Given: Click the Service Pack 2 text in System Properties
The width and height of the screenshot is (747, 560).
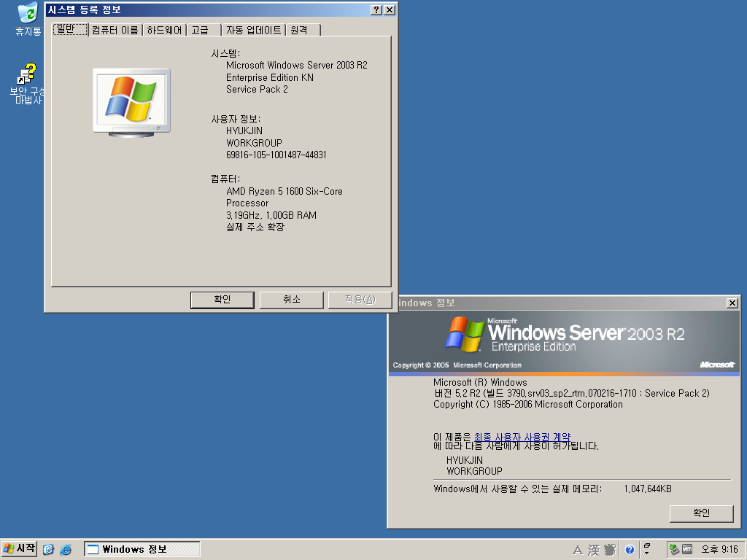Looking at the screenshot, I should pyautogui.click(x=257, y=90).
